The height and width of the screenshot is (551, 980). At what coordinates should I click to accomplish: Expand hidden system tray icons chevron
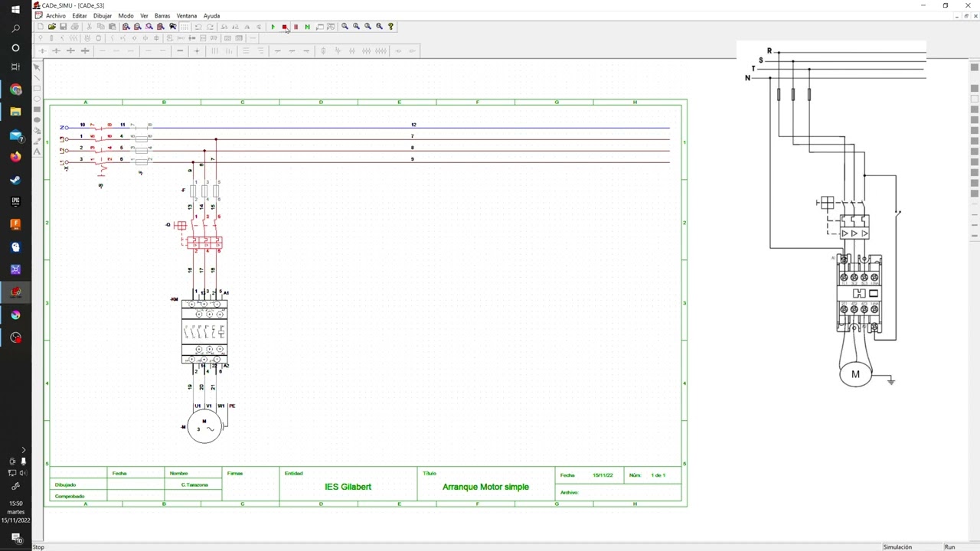pos(23,450)
